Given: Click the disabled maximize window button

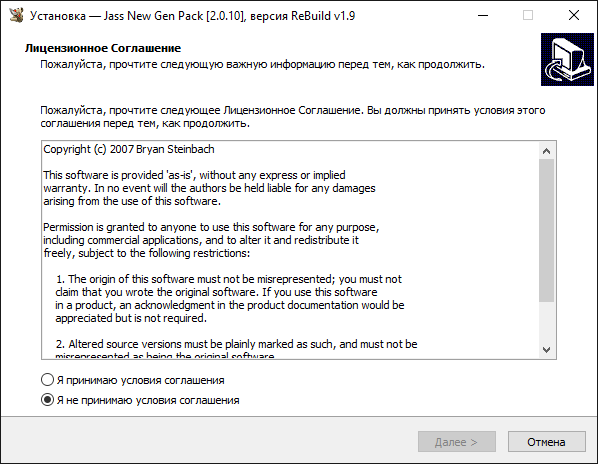Looking at the screenshot, I should (528, 16).
